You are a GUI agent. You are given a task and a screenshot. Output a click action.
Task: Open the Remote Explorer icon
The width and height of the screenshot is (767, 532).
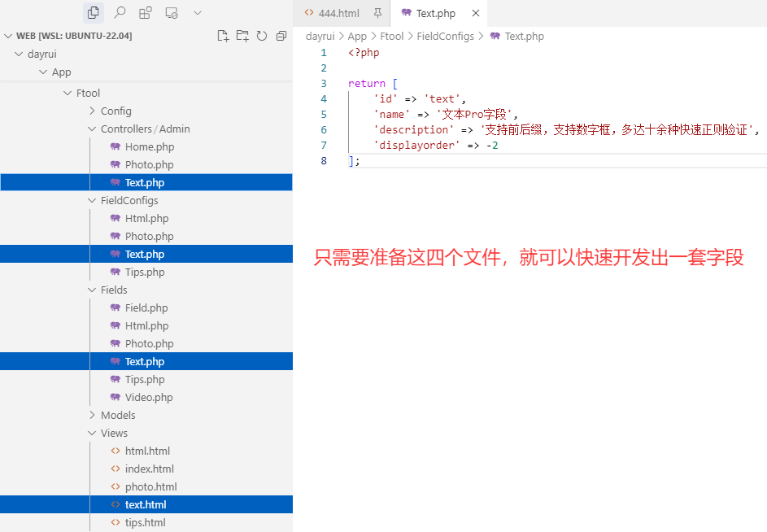tap(172, 13)
